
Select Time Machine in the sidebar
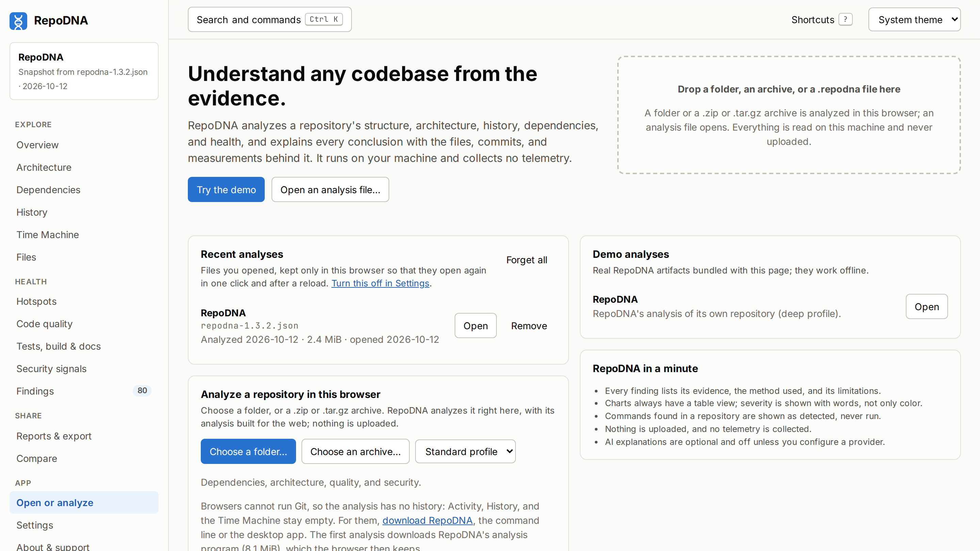(x=84, y=235)
